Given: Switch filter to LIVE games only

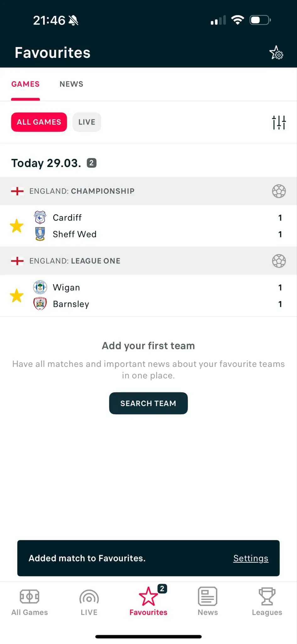Looking at the screenshot, I should coord(87,122).
